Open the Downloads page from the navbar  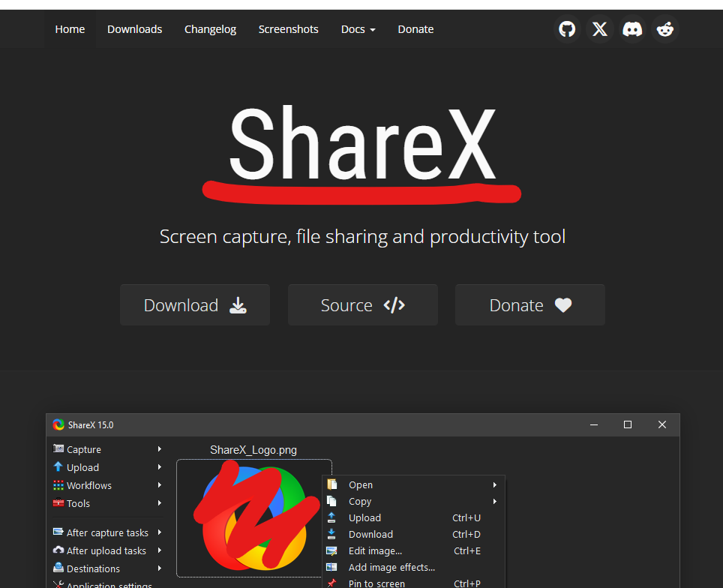coord(135,29)
